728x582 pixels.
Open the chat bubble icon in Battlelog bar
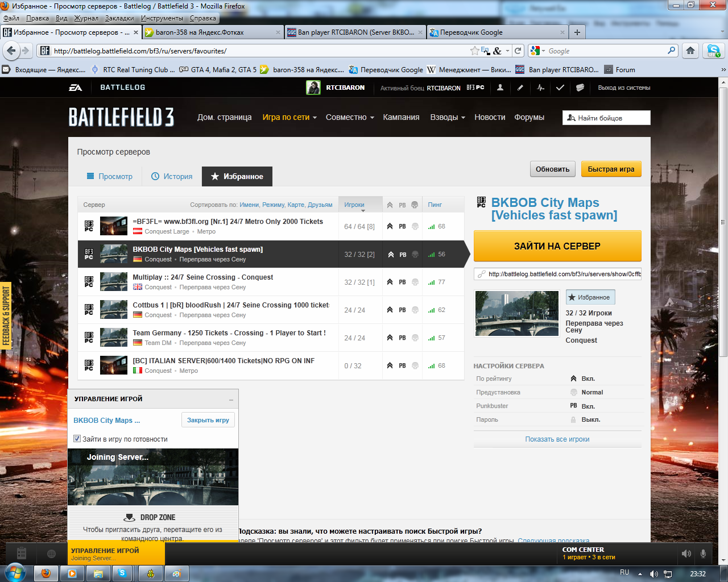580,88
